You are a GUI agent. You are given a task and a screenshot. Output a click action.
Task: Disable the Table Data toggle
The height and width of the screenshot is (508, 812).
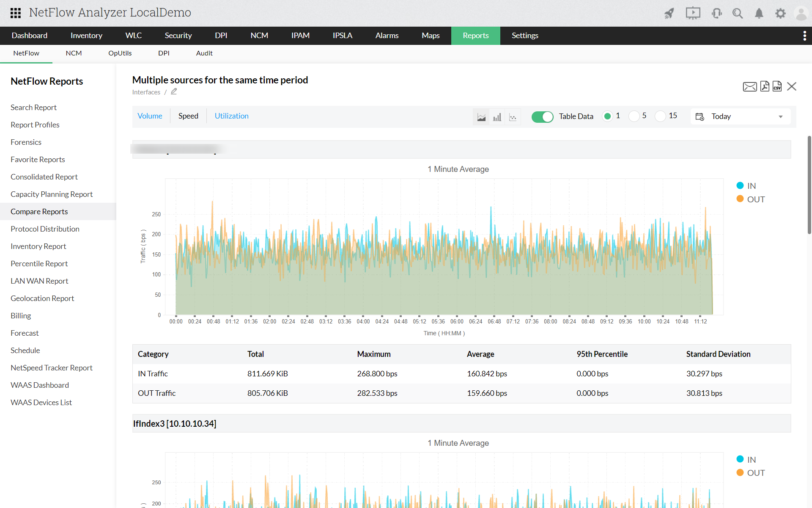coord(543,117)
